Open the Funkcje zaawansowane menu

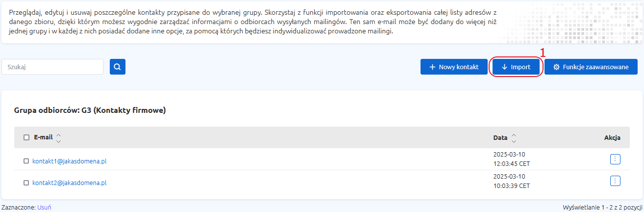591,67
